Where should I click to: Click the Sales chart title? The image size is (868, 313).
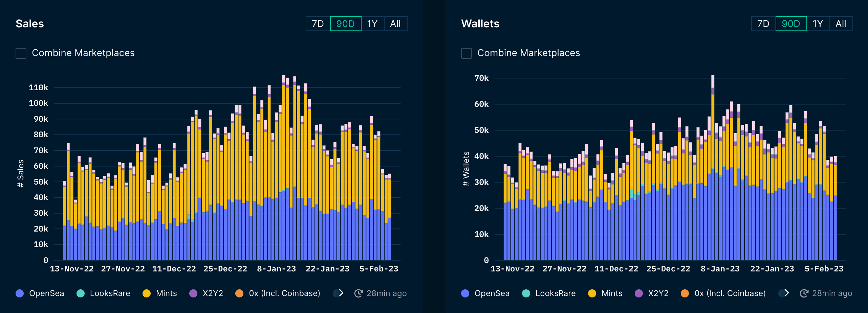click(30, 24)
